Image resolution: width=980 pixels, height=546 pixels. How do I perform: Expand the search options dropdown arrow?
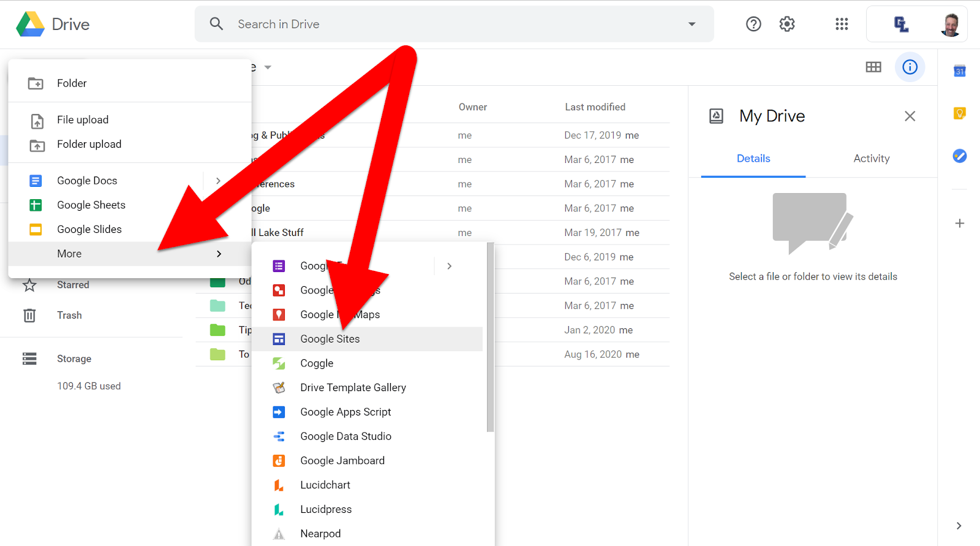[x=692, y=24]
